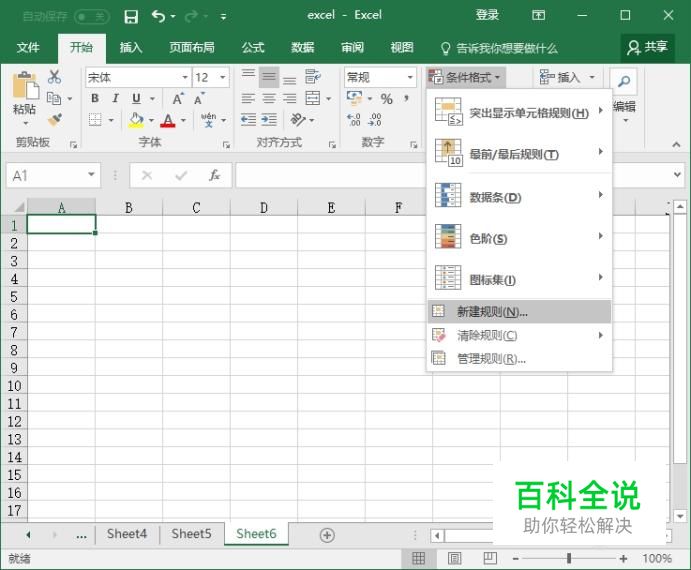This screenshot has width=691, height=570.
Task: Click the phonetic guide wén icon
Action: (x=208, y=119)
